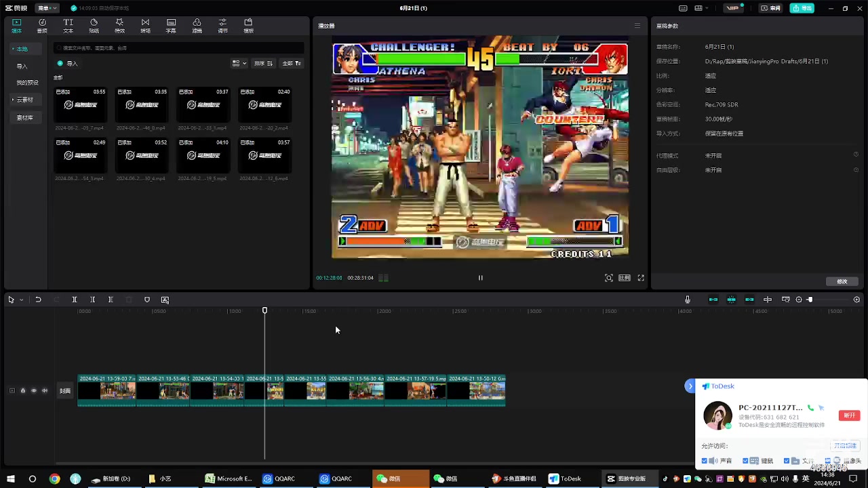868x488 pixels.
Task: Lock the main video track
Action: point(22,390)
